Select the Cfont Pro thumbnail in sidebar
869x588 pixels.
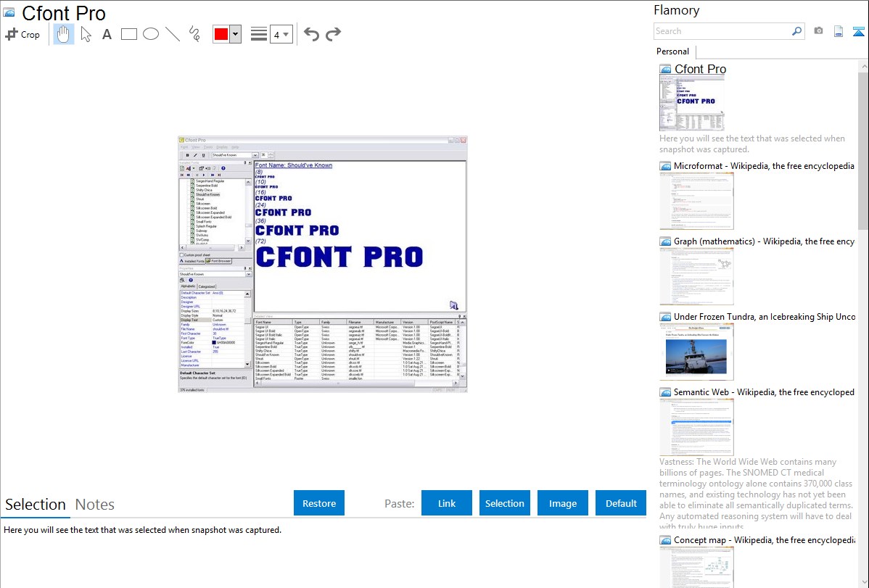pos(692,102)
